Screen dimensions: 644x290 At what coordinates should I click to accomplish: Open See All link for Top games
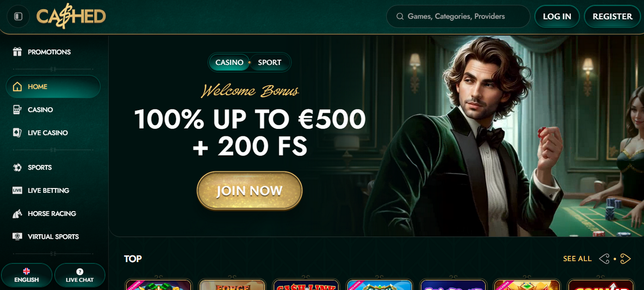coord(577,259)
